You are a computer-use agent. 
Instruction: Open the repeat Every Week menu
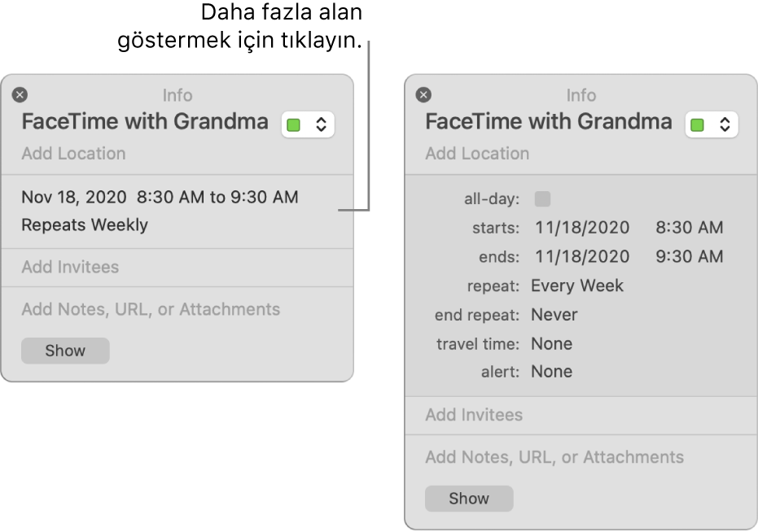[x=577, y=286]
